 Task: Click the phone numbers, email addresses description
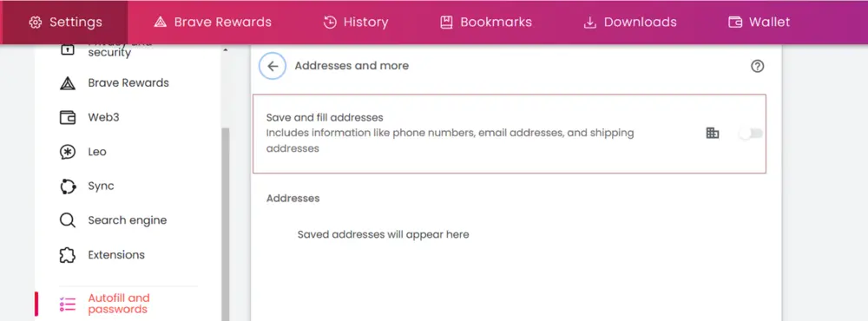pyautogui.click(x=450, y=141)
